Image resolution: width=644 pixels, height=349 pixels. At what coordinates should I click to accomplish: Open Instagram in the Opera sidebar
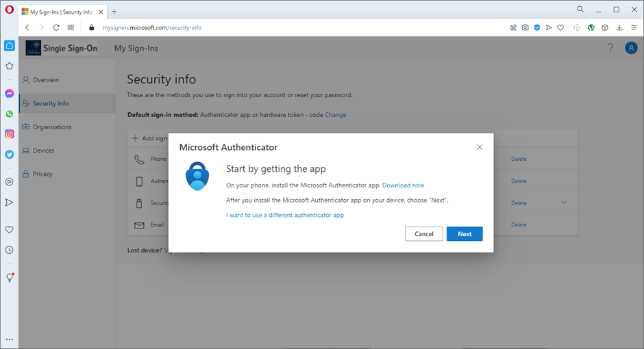tap(10, 134)
